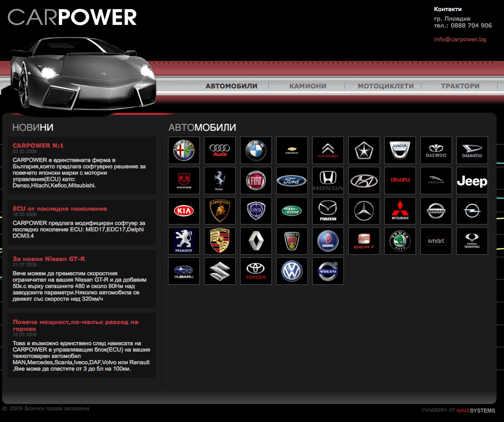Switch to the КАМИОНИ menu tab

coord(307,86)
